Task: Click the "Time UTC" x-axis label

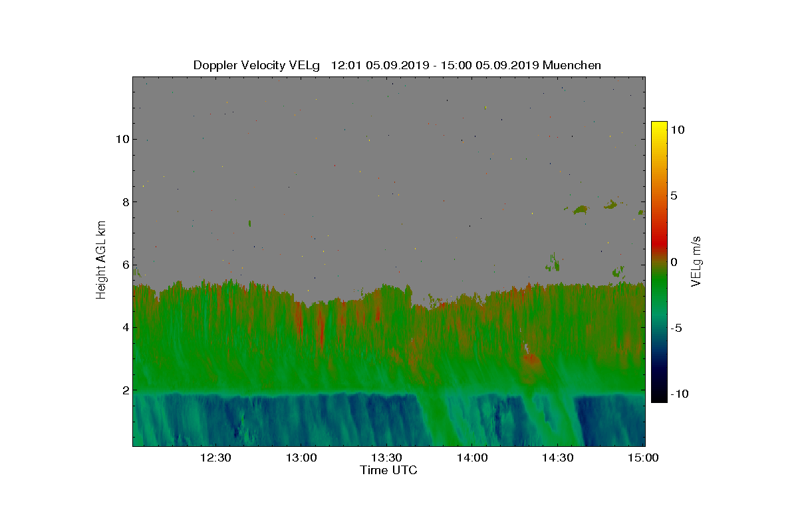Action: coord(389,470)
